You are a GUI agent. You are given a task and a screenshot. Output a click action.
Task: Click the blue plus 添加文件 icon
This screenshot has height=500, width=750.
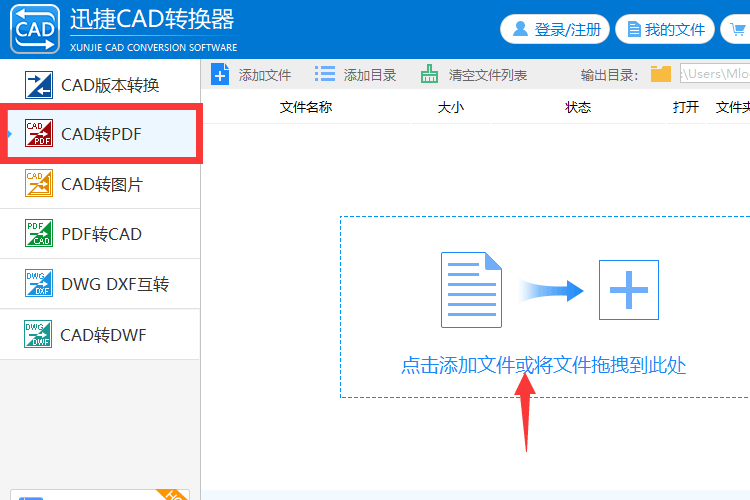coord(220,74)
